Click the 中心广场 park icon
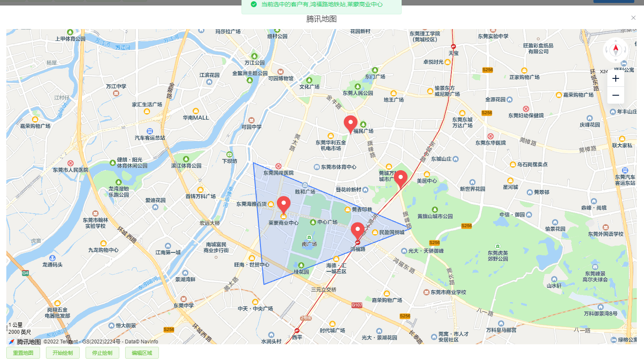The height and width of the screenshot is (359, 644). 313,222
